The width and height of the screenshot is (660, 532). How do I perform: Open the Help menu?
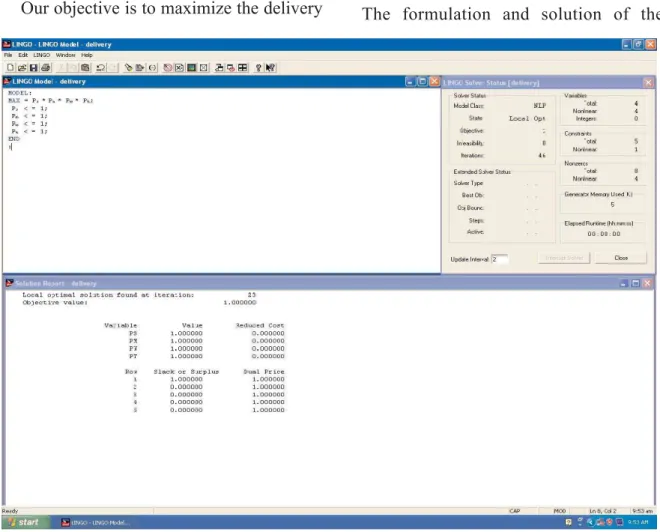pos(87,55)
